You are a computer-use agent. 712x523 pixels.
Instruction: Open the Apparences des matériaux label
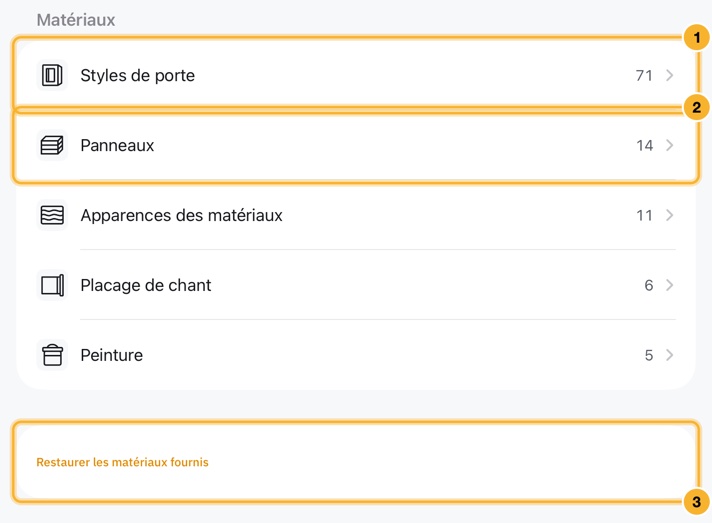point(181,215)
